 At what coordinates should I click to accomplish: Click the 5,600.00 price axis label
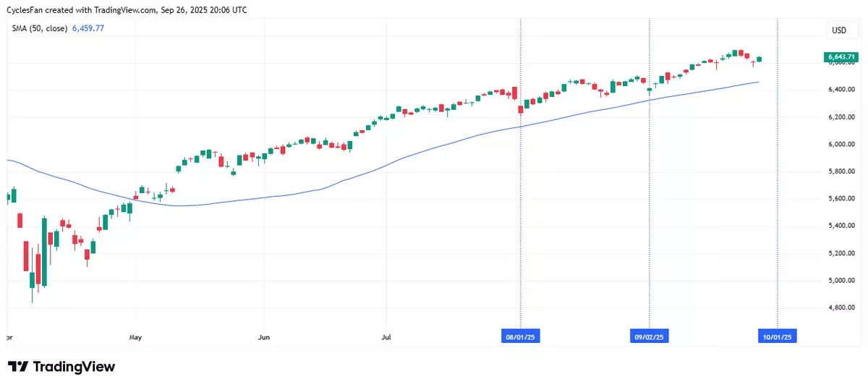[x=841, y=198]
